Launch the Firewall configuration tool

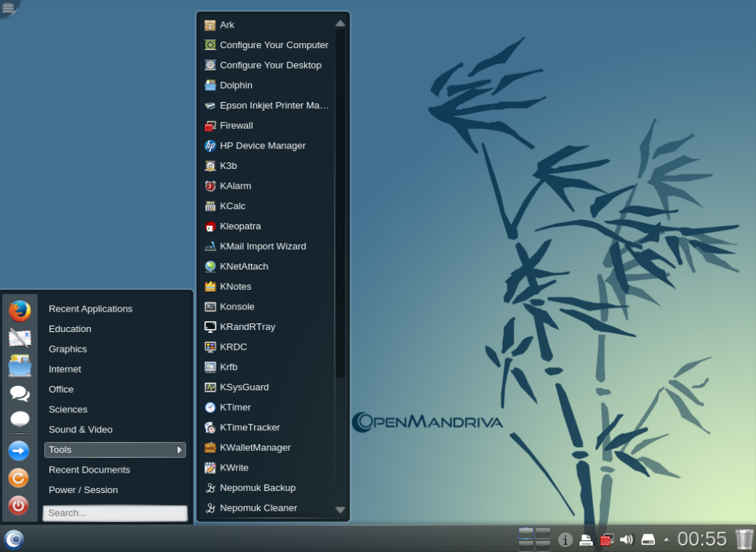(236, 125)
